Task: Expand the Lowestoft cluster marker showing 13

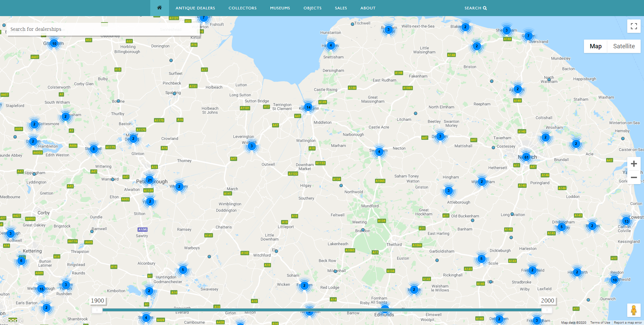Action: point(626,221)
